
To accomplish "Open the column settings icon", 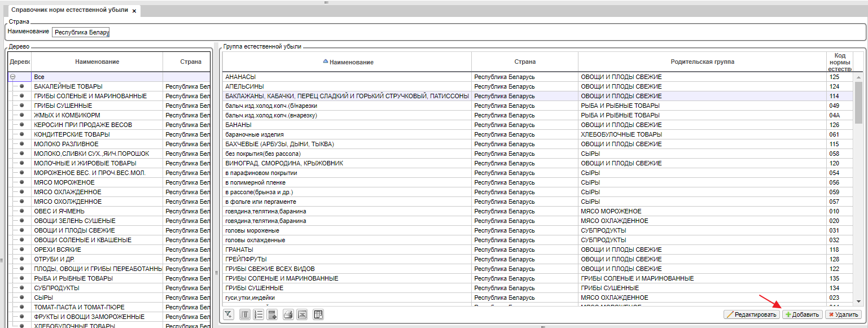I will click(x=245, y=314).
